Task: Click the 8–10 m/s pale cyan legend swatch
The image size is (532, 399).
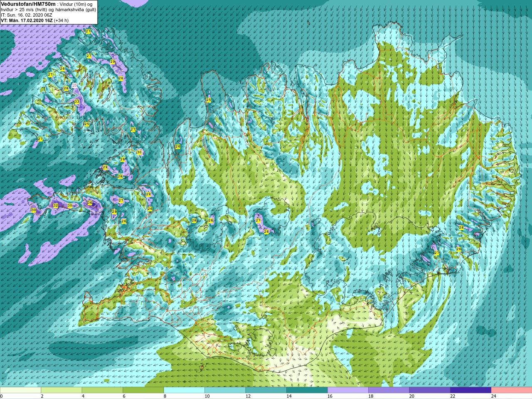Action: [184, 390]
